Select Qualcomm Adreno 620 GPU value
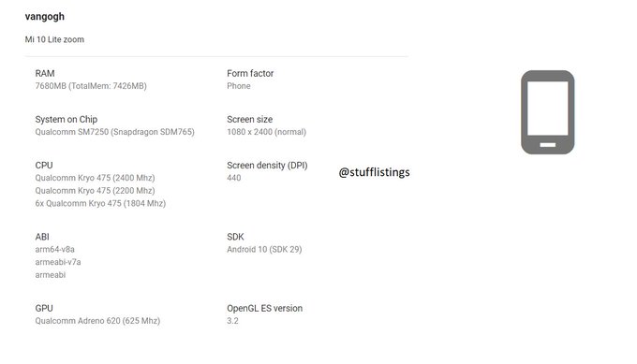The height and width of the screenshot is (364, 637). click(x=97, y=321)
